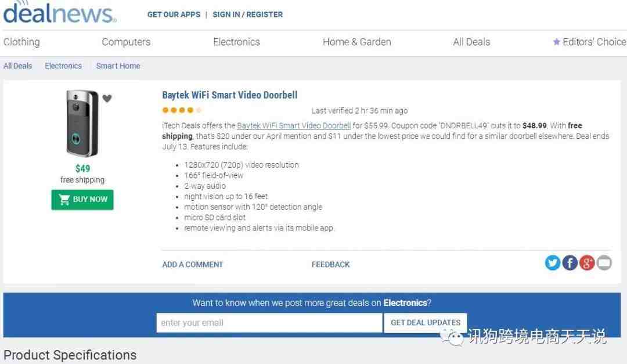This screenshot has height=364, width=627.
Task: Click the star rating dots
Action: [182, 110]
